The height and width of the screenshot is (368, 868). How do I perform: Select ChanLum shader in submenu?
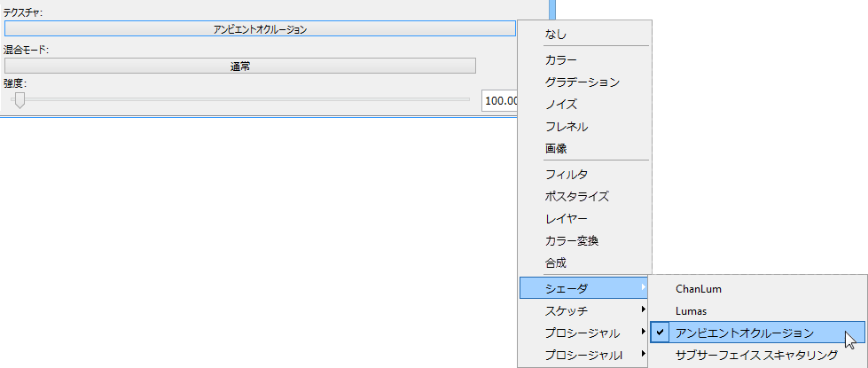pos(757,289)
